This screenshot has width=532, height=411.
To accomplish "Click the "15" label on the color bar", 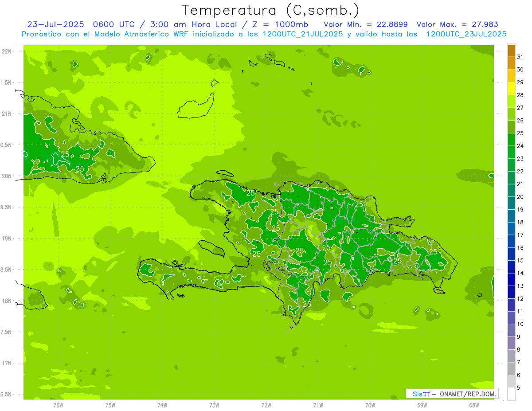I will point(520,261).
